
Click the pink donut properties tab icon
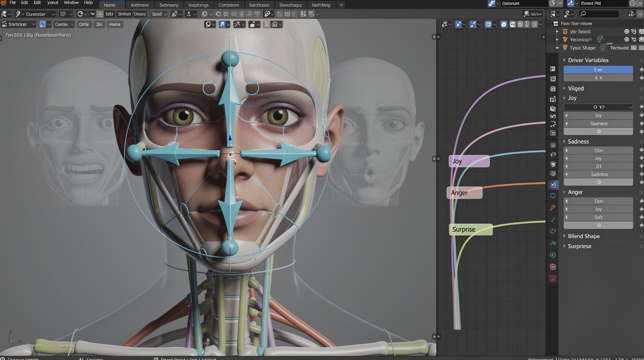click(x=553, y=267)
